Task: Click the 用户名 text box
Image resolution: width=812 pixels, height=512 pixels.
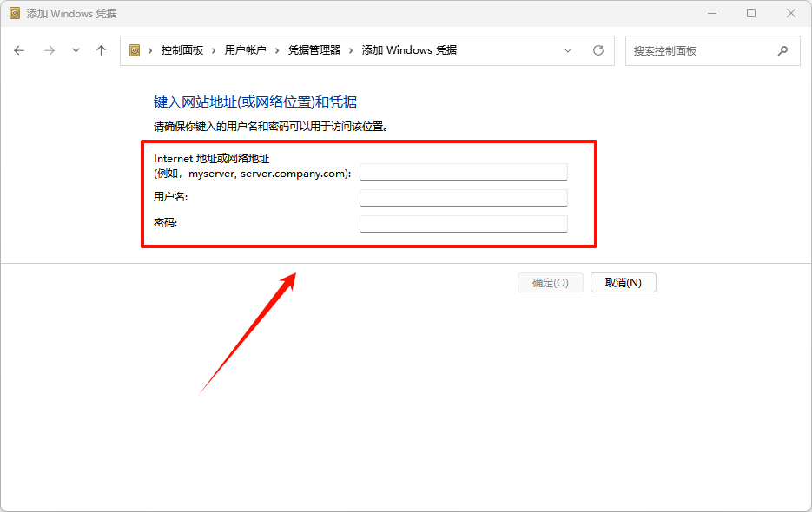Action: coord(463,197)
